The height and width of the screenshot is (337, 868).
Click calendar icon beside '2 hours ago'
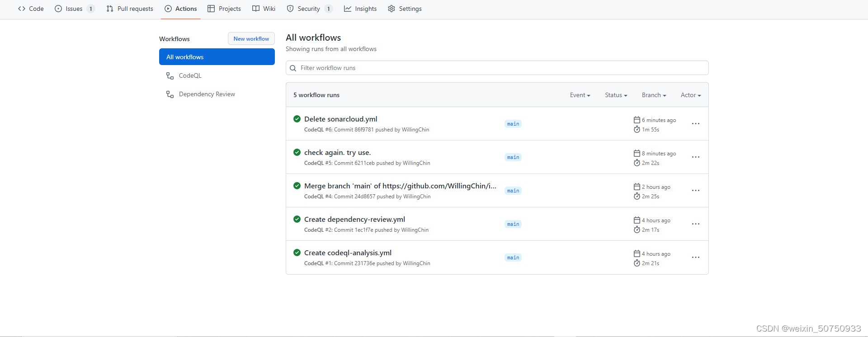pyautogui.click(x=637, y=187)
